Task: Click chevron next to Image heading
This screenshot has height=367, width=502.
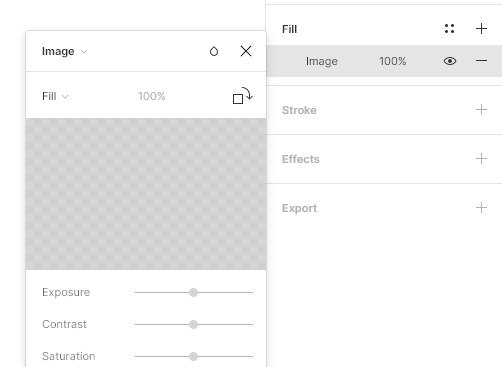Action: (84, 51)
